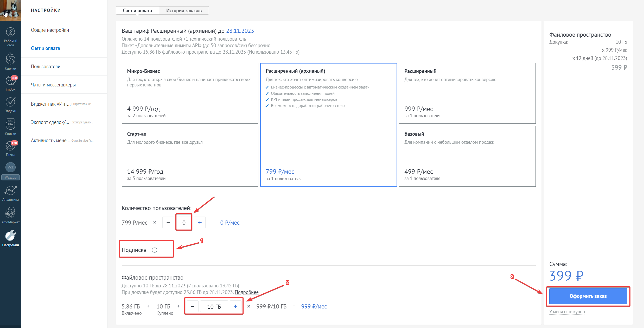Open the Задачи tasks icon
Viewport: 644px width, 328px height.
click(x=10, y=105)
